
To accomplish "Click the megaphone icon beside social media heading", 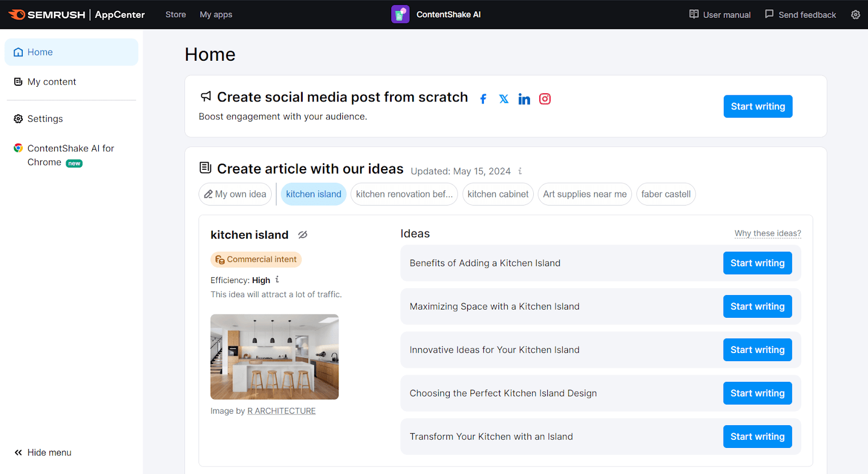I will tap(206, 97).
